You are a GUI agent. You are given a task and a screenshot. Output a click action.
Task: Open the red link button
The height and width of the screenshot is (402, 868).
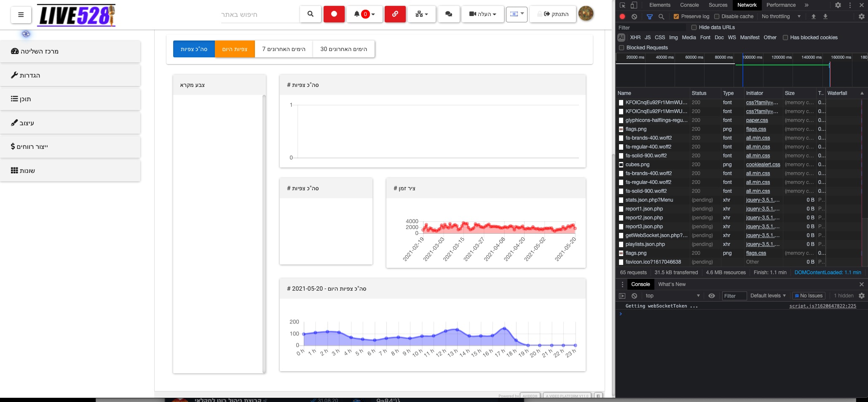click(x=395, y=14)
